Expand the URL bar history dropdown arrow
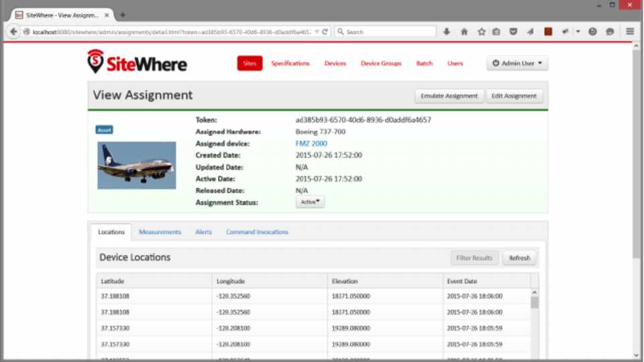The image size is (644, 362). click(317, 32)
